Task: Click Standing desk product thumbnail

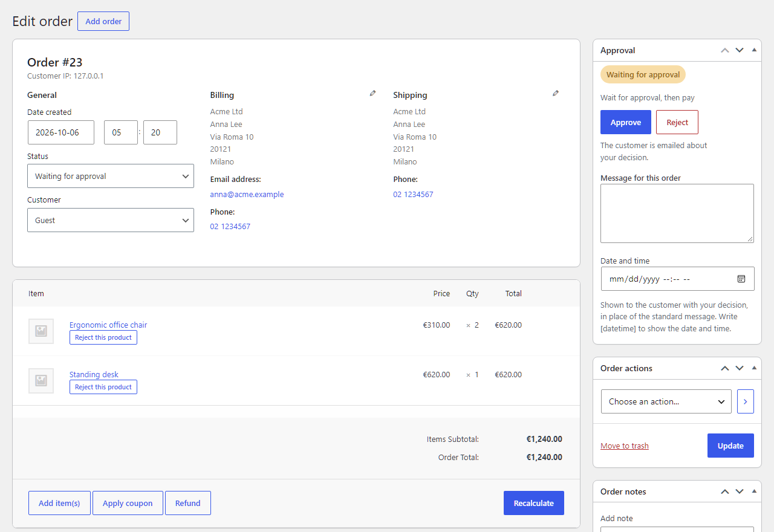Action: coord(41,381)
